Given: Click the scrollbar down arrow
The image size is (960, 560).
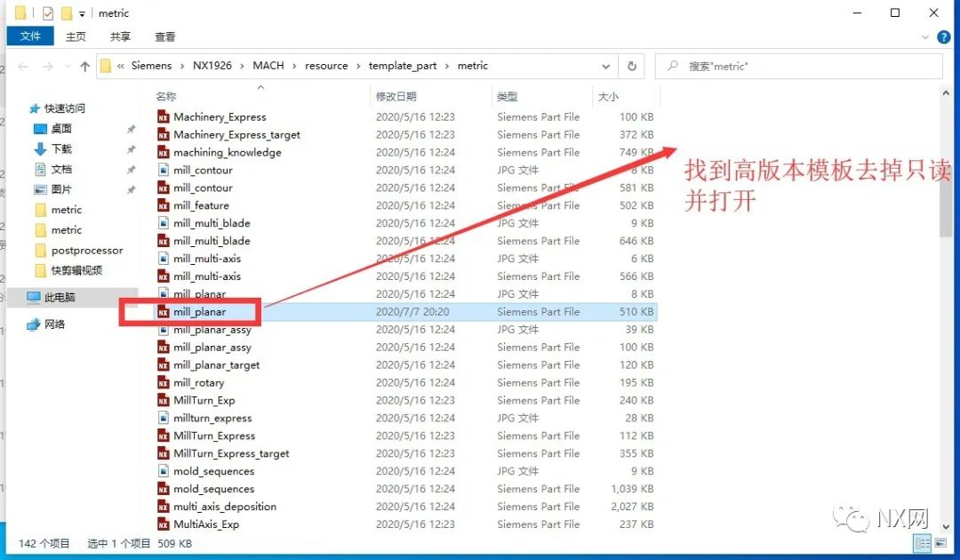Looking at the screenshot, I should click(x=946, y=526).
